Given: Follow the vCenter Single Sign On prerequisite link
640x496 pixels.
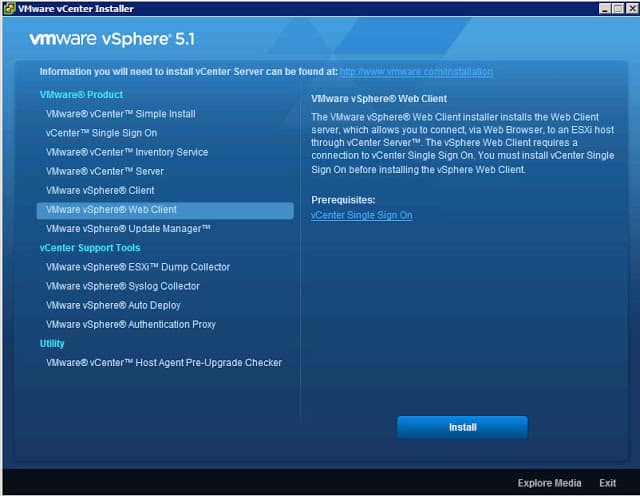Looking at the screenshot, I should 362,215.
